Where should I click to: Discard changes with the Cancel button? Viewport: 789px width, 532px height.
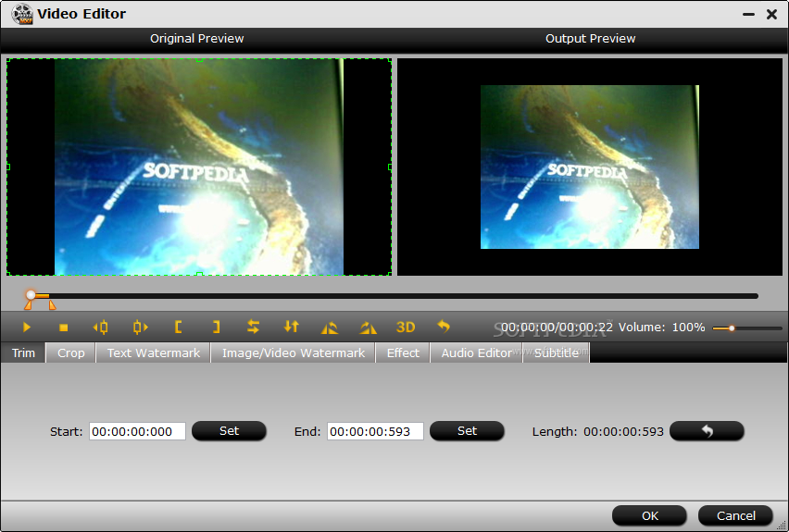coord(735,515)
